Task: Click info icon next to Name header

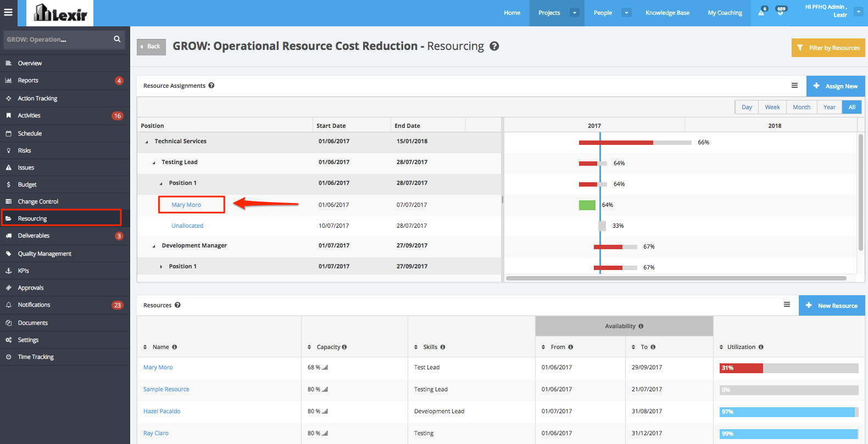Action: coord(174,347)
